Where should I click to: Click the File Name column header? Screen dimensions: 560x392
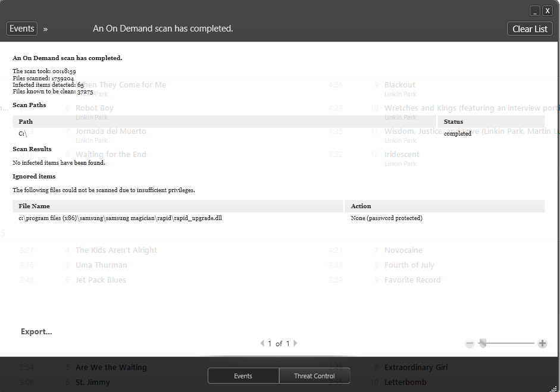pyautogui.click(x=34, y=206)
